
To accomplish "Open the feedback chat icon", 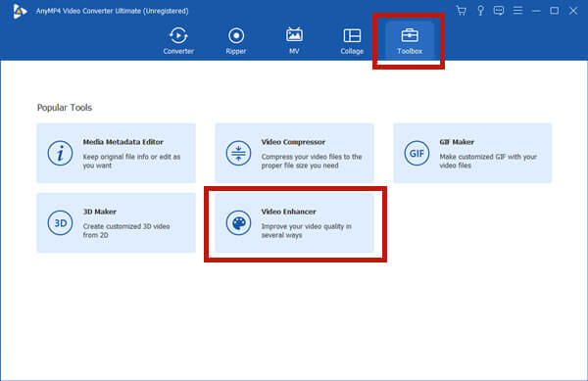I will (x=499, y=11).
